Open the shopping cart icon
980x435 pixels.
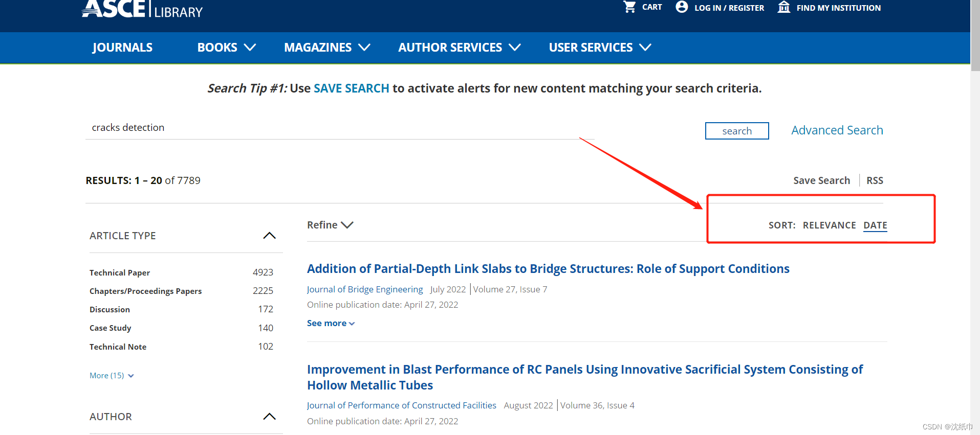(x=629, y=7)
